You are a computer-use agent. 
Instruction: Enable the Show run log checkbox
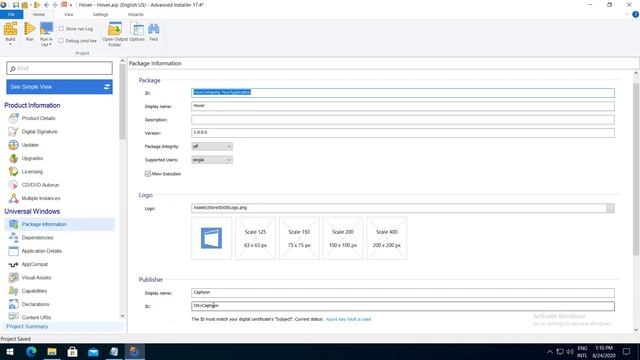coord(61,29)
